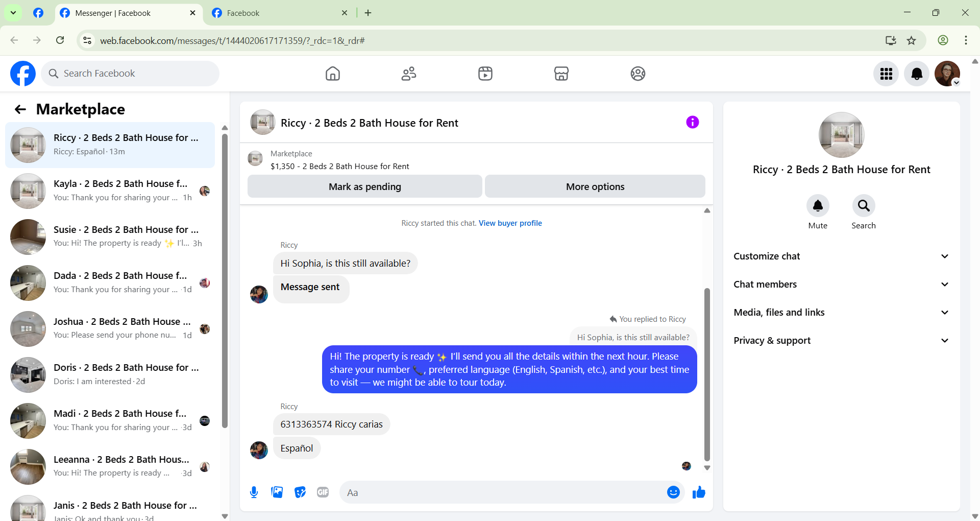The width and height of the screenshot is (980, 521).
Task: Click More options button
Action: pos(595,186)
